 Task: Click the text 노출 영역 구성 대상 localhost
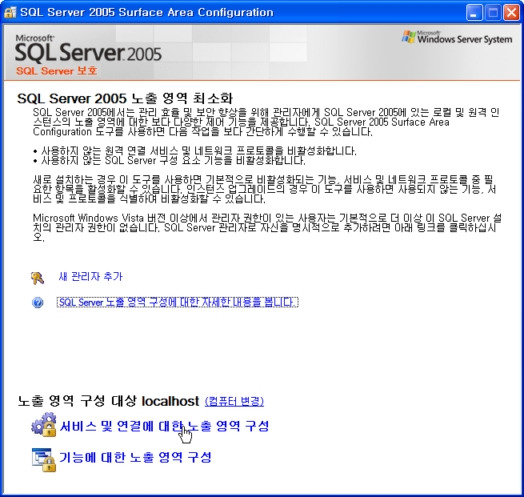(x=108, y=401)
